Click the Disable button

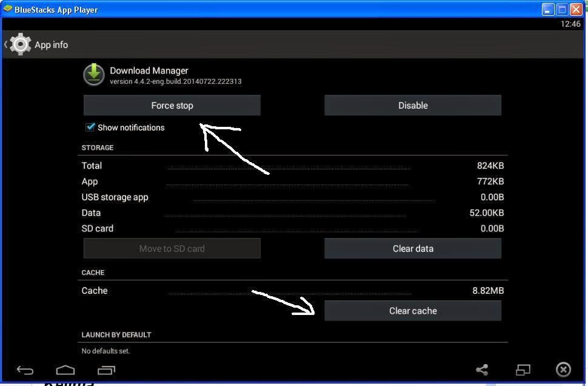click(x=412, y=105)
